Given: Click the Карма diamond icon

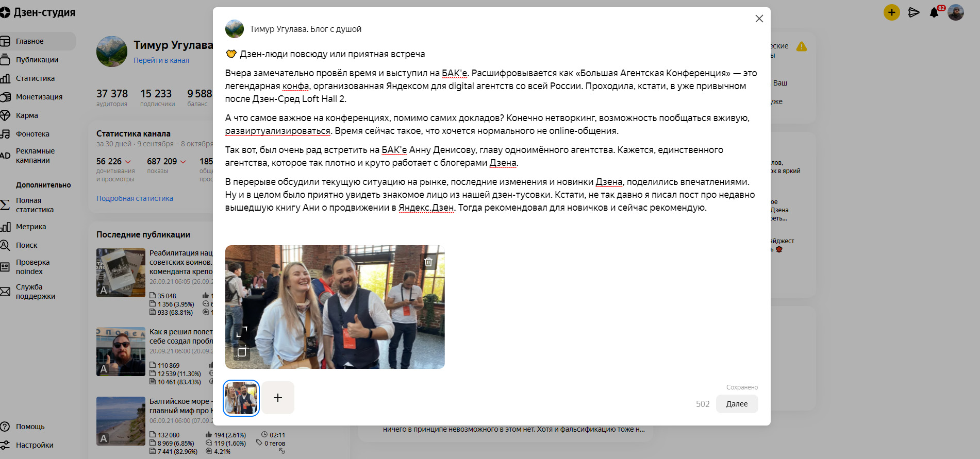Looking at the screenshot, I should coord(5,115).
